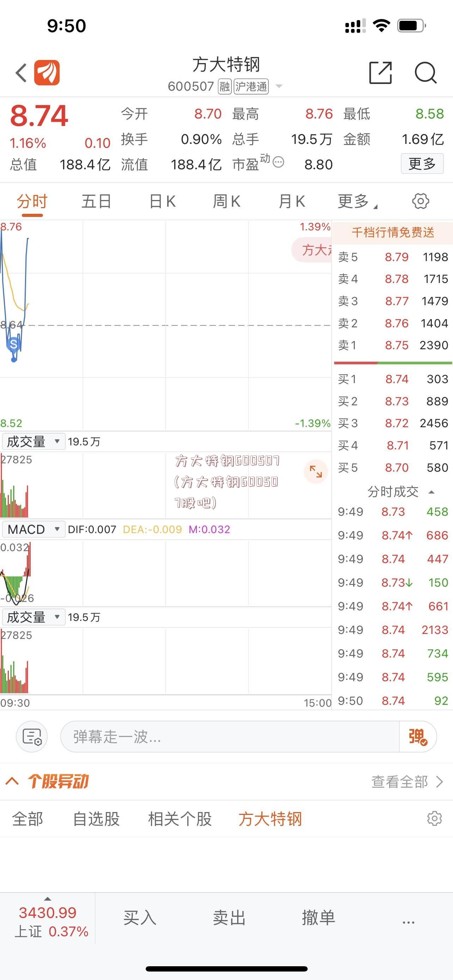Image resolution: width=453 pixels, height=980 pixels.
Task: Select the 买1 order row at 8.74
Action: (x=393, y=379)
